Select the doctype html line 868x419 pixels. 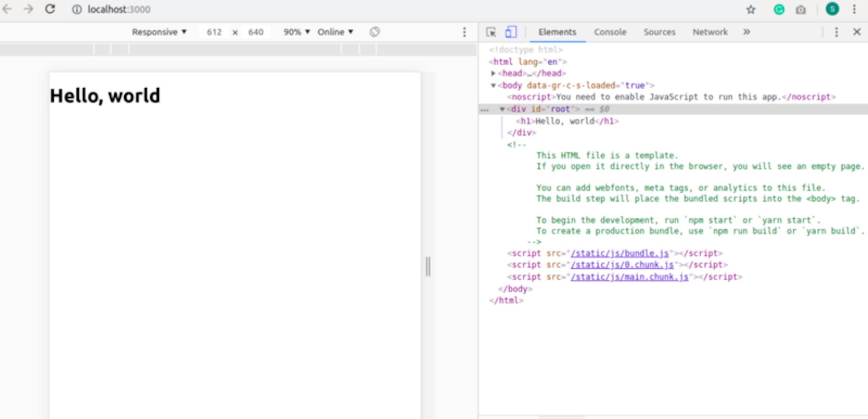(526, 50)
